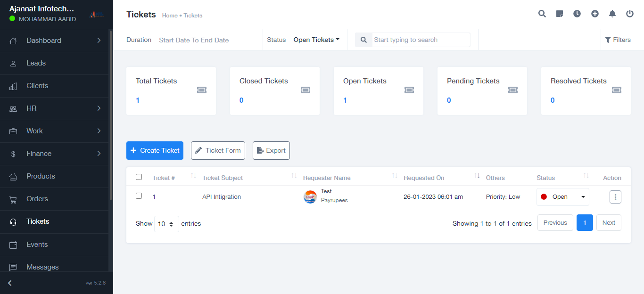Click the power logout icon
644x294 pixels.
click(630, 14)
